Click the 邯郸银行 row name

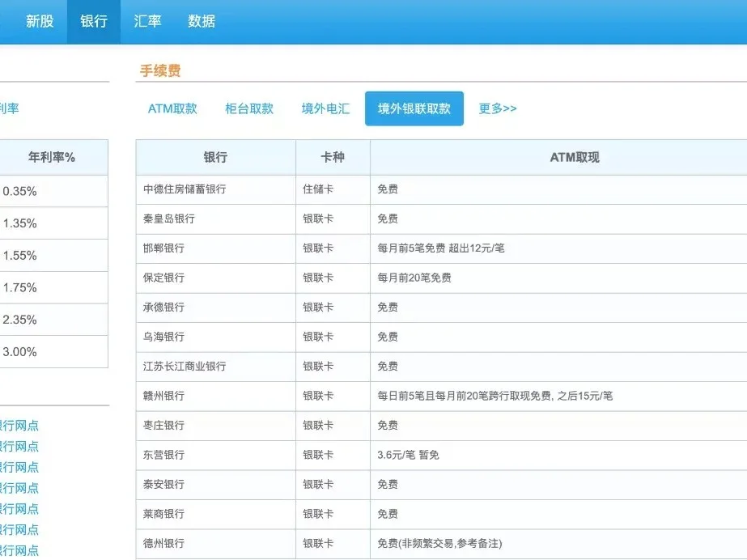click(163, 248)
